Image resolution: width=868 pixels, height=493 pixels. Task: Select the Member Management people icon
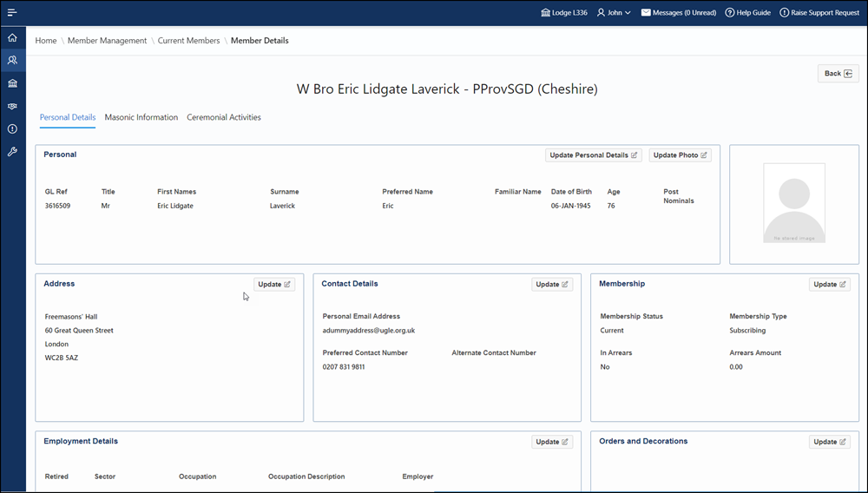[12, 61]
